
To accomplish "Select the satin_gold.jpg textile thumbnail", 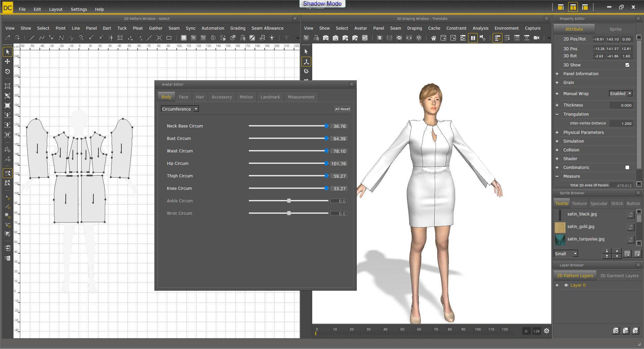I will (x=560, y=227).
